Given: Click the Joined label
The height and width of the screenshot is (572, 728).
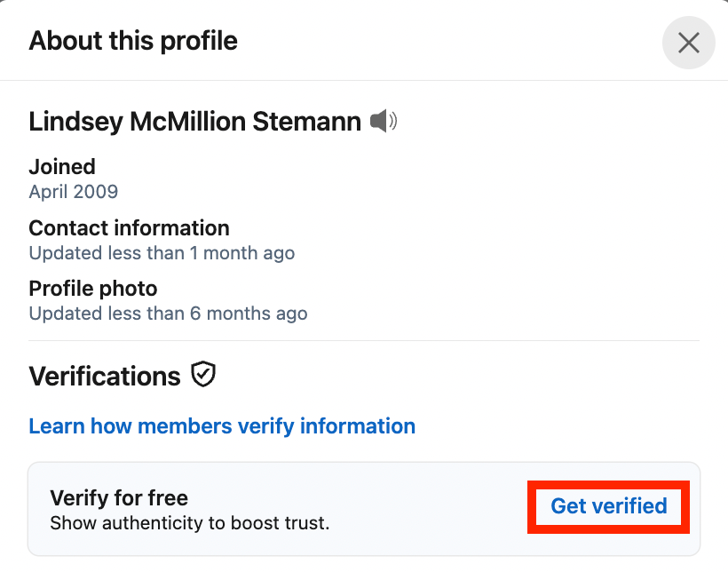Looking at the screenshot, I should [62, 166].
